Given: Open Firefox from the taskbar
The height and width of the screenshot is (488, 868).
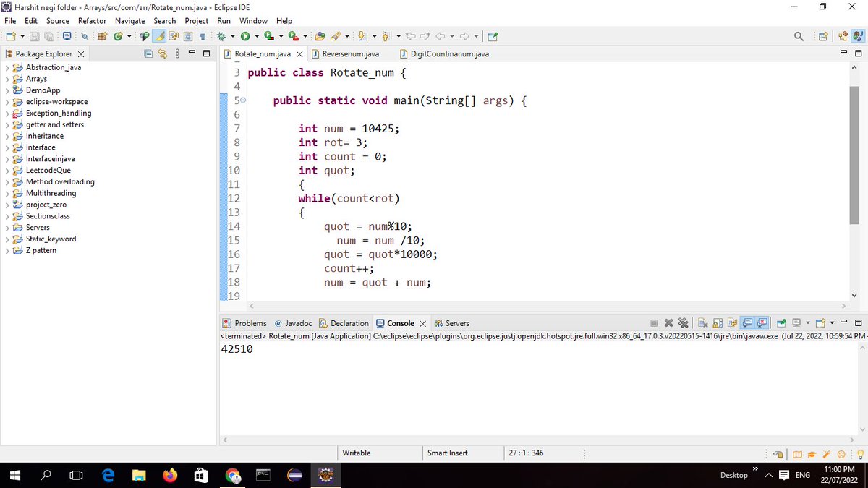Looking at the screenshot, I should coord(170,475).
